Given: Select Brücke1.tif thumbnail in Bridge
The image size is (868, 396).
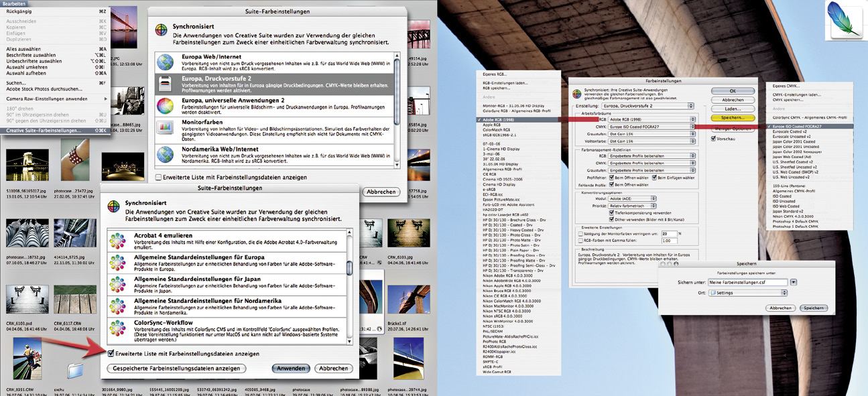Looking at the screenshot, I should click(408, 298).
